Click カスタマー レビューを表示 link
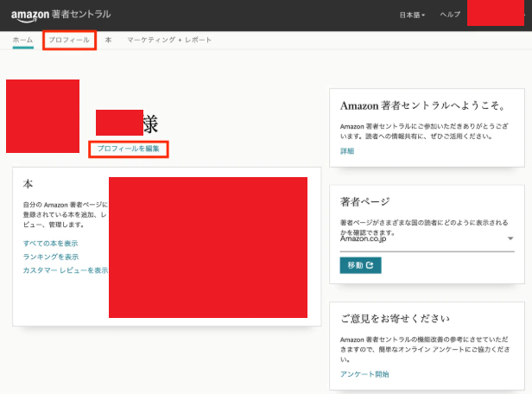 [x=66, y=270]
